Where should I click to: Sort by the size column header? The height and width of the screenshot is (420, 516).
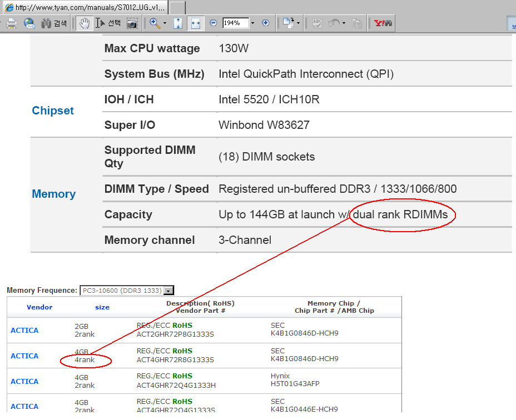(x=102, y=307)
